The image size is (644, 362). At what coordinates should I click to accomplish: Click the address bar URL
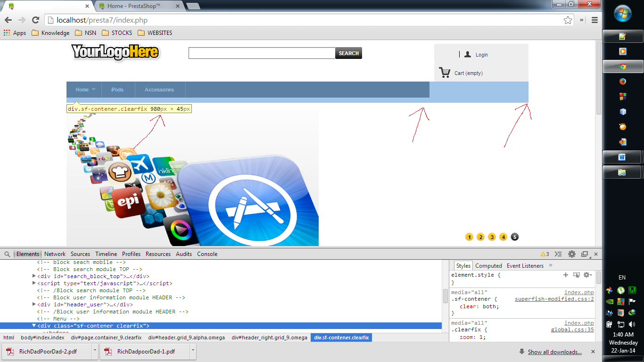point(102,20)
